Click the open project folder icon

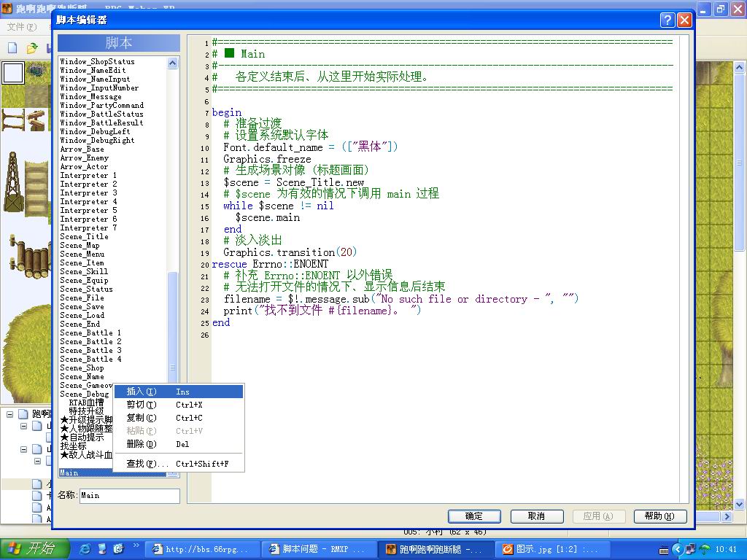(32, 47)
